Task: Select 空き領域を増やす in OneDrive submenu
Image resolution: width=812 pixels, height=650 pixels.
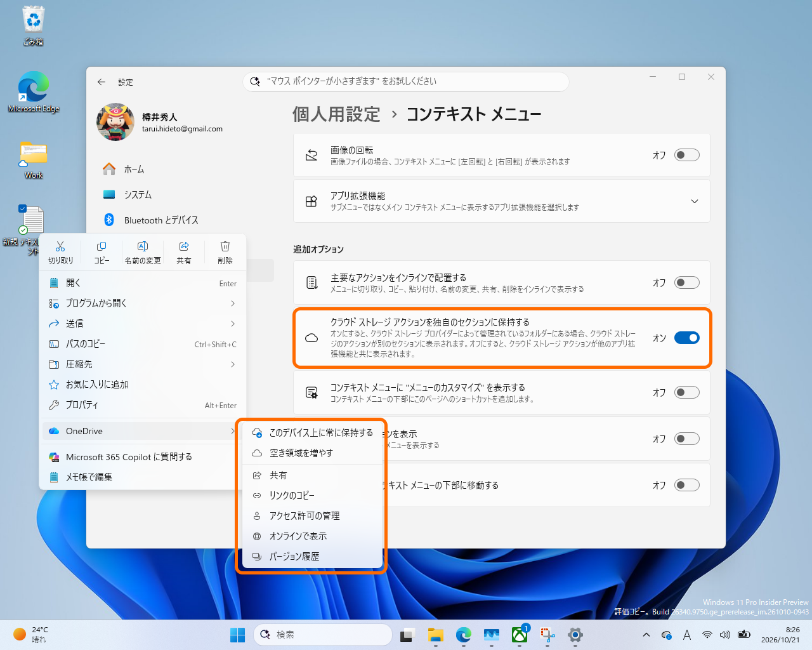Action: pos(313,453)
